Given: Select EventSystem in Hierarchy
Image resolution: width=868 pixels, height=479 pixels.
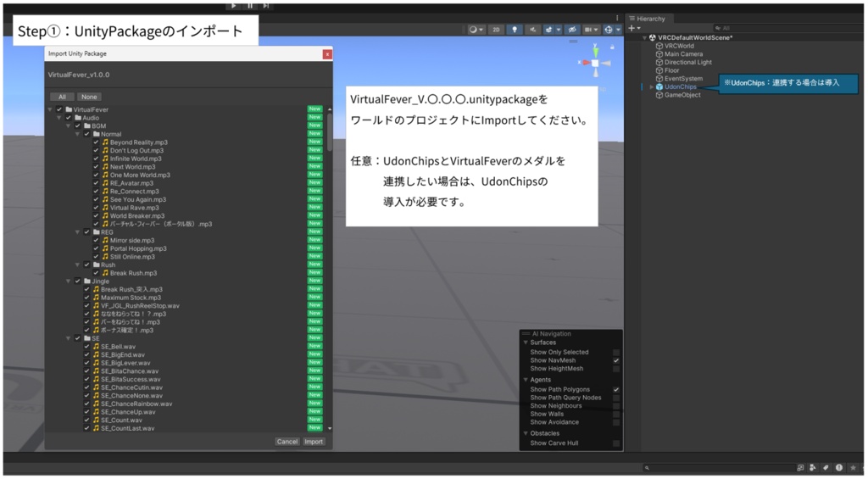Looking at the screenshot, I should [x=683, y=79].
